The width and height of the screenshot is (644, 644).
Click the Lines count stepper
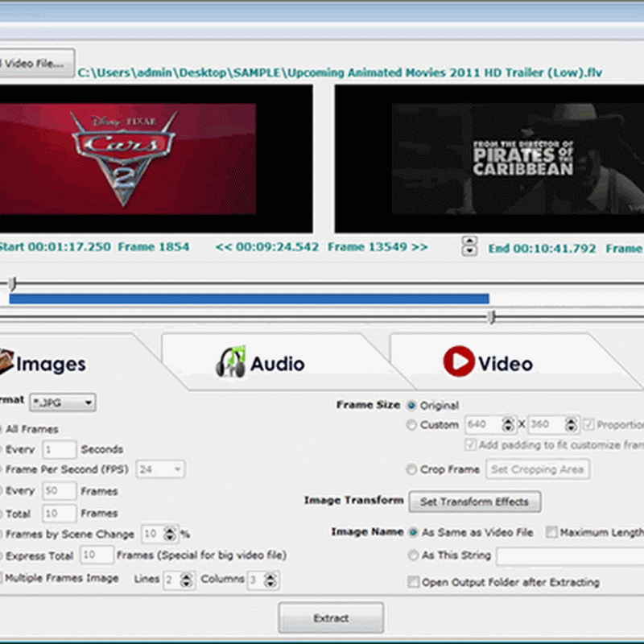click(187, 580)
